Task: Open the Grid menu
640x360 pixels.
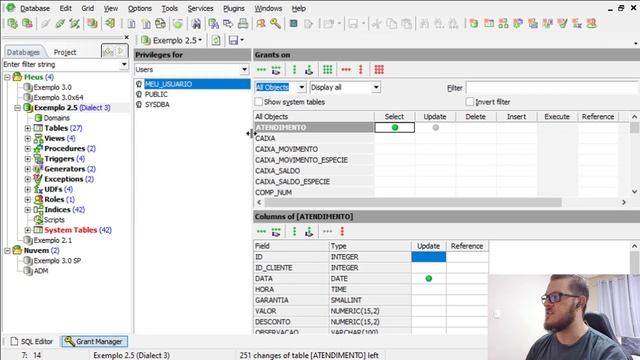Action: coord(87,8)
